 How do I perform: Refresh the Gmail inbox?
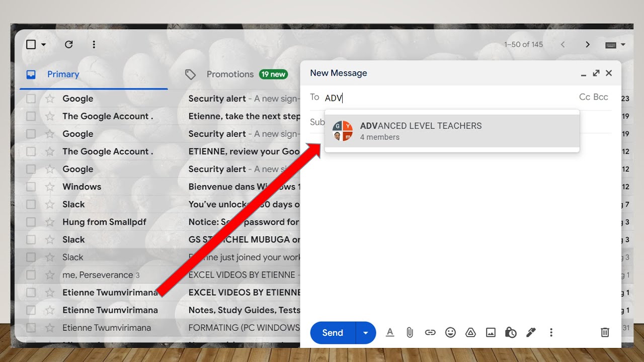[x=69, y=44]
